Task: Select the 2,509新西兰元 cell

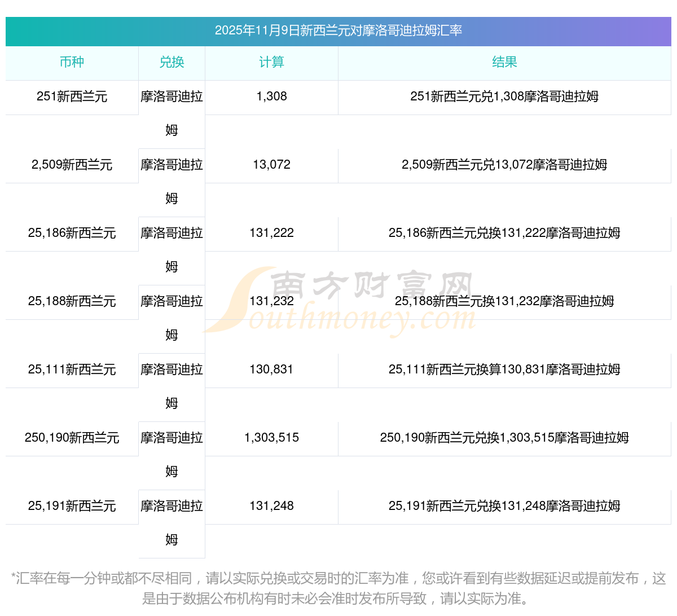Action: [x=72, y=165]
